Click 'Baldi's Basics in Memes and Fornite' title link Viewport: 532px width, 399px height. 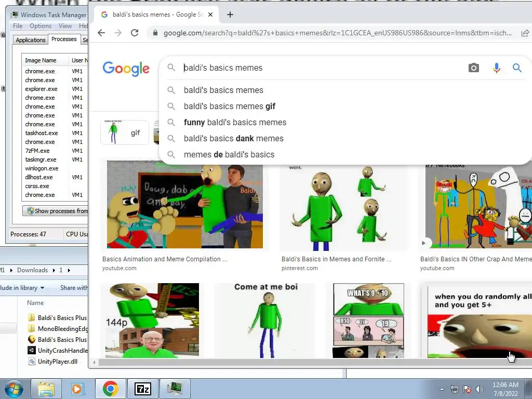[336, 259]
